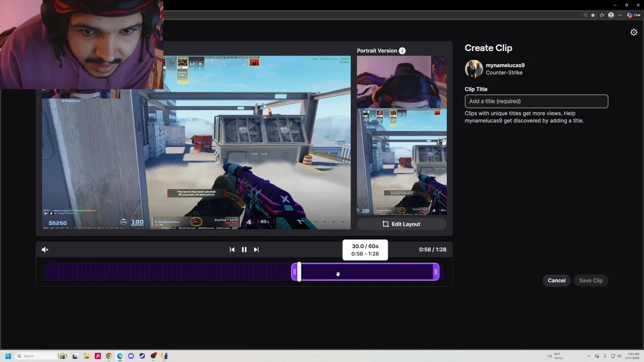644x362 pixels.
Task: Click the 30.0 / 60s duration tooltip
Action: pos(365,250)
